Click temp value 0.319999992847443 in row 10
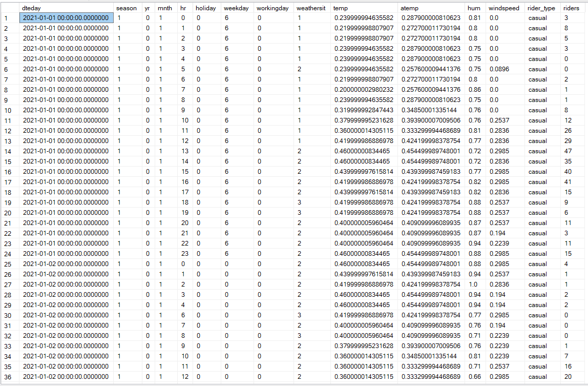588x386 pixels. 364,110
